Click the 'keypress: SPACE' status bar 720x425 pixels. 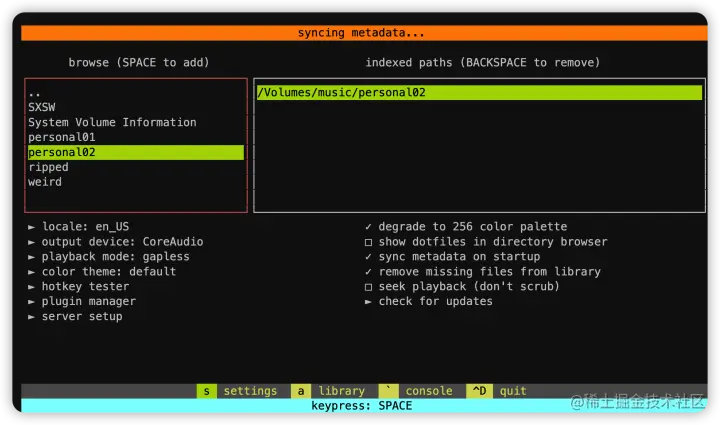(364, 406)
